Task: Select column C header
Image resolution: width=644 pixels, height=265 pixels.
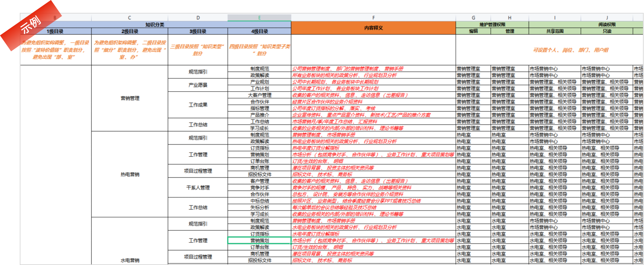Action: tap(129, 18)
